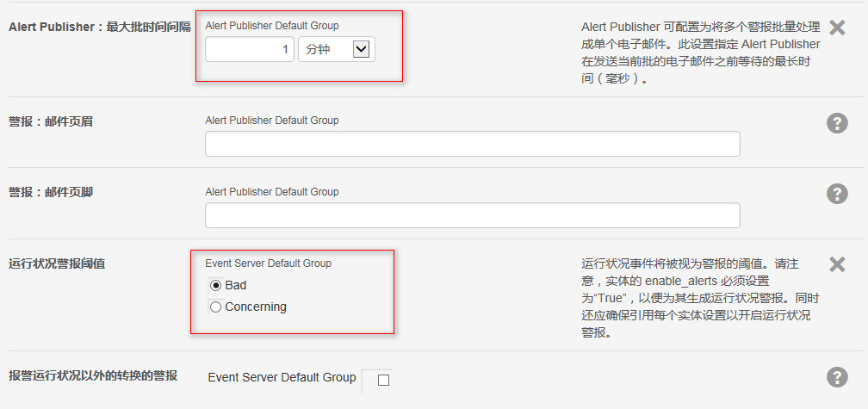Screen dimensions: 868x409
Task: Show help for 警报：邮件页脚
Action: click(x=837, y=194)
